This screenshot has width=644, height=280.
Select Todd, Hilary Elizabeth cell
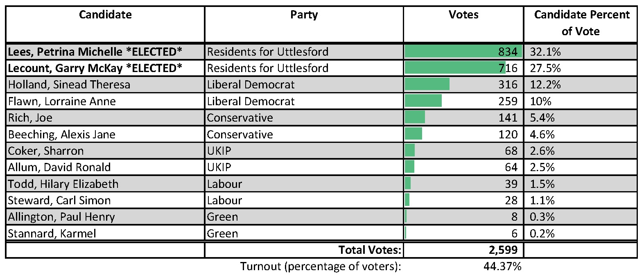(x=63, y=184)
